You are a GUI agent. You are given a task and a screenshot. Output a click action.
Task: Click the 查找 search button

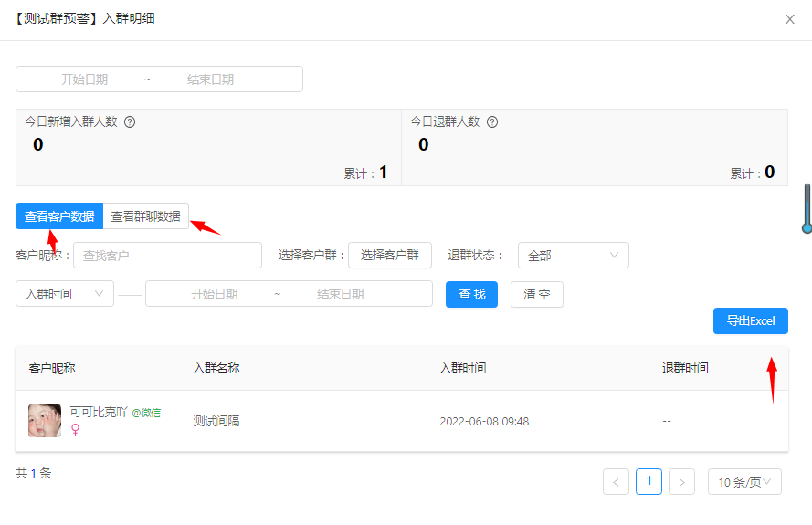pos(472,294)
